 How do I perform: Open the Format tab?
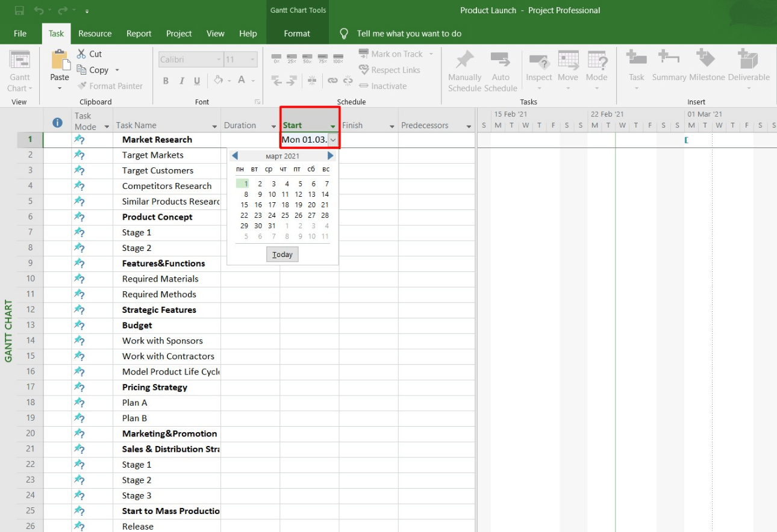tap(297, 34)
